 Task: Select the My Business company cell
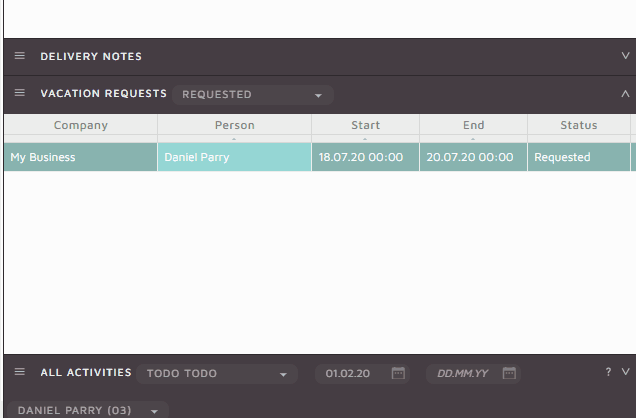click(81, 157)
